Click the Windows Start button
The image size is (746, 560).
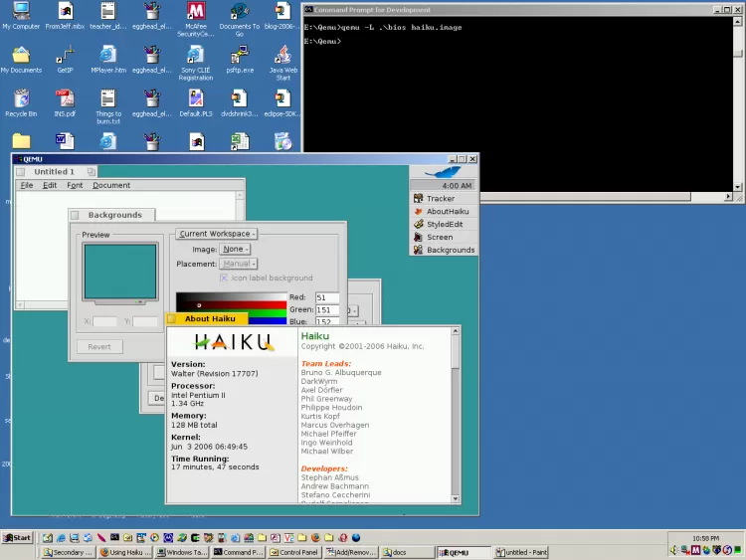(x=17, y=538)
